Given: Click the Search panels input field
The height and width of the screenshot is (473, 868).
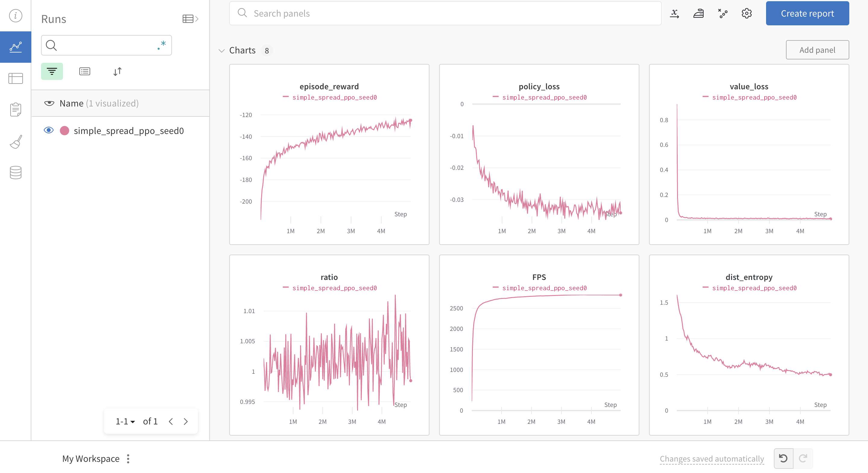Looking at the screenshot, I should coord(445,14).
